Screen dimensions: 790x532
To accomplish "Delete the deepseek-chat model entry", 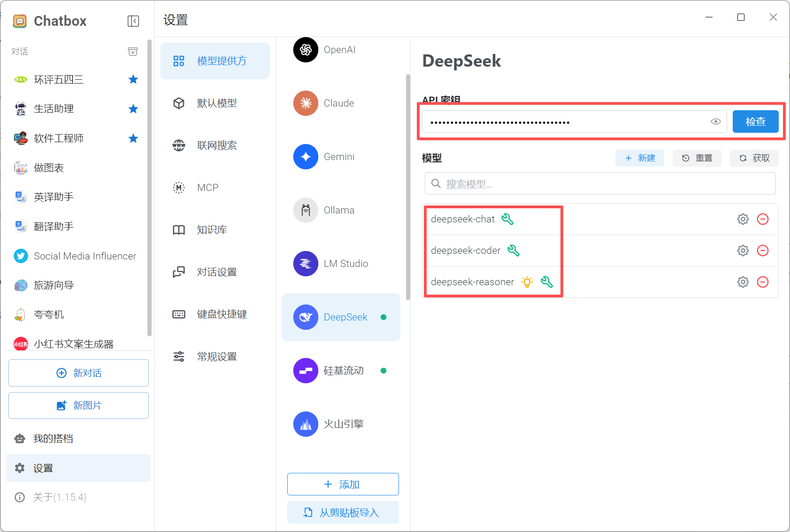I will (763, 219).
